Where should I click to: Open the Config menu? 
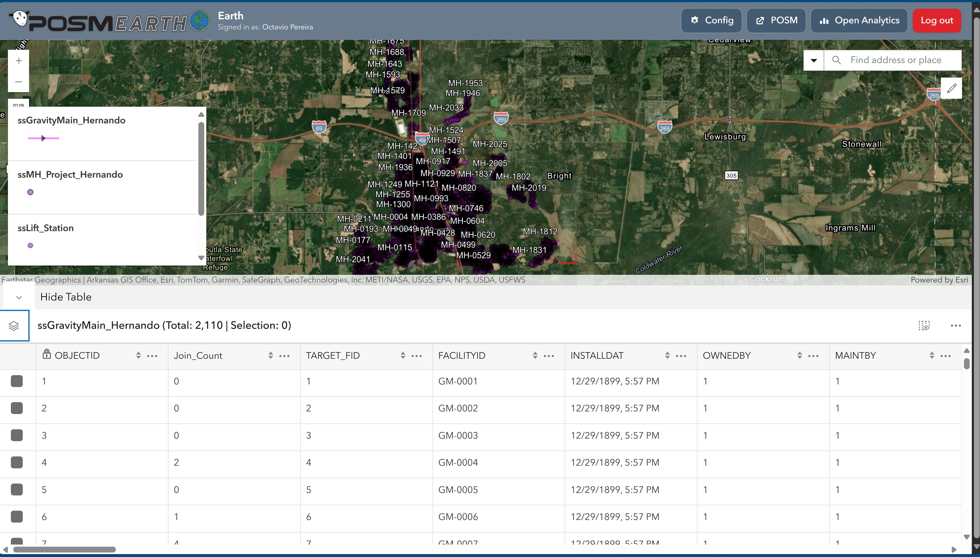click(711, 21)
